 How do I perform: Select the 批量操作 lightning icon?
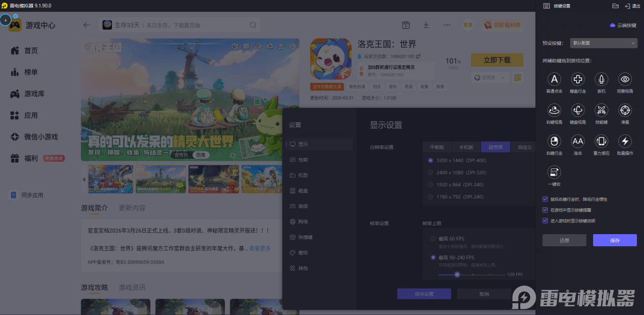pos(625,141)
